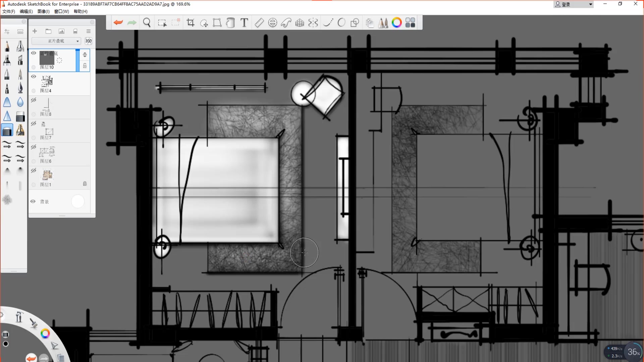644x362 pixels.
Task: Select the hard eraser brush
Action: tap(20, 117)
